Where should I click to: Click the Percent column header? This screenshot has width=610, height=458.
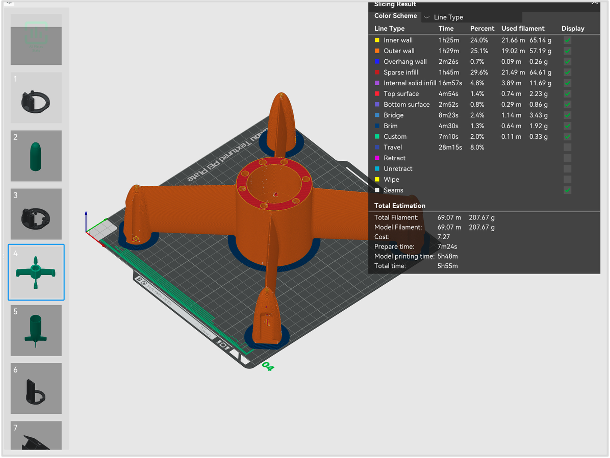tap(482, 28)
